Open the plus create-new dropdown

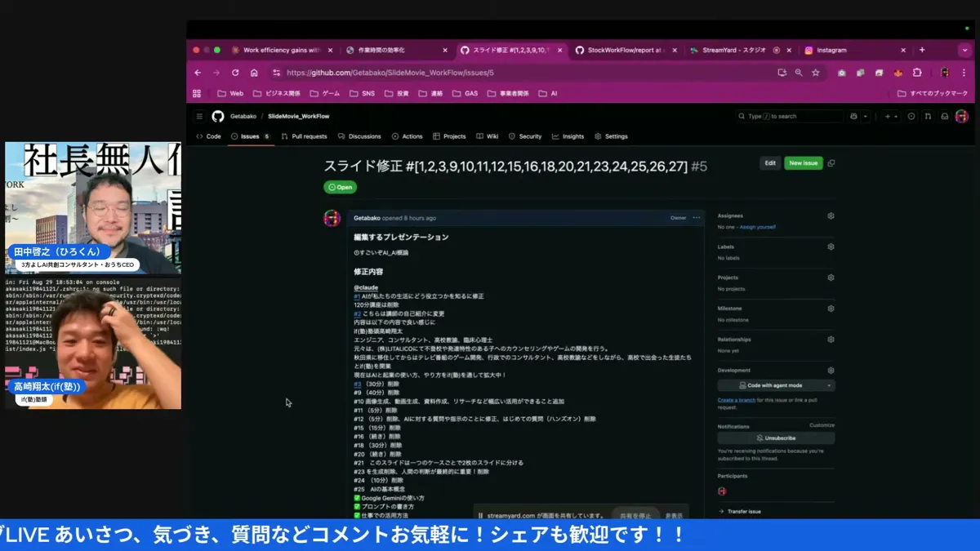tap(890, 117)
